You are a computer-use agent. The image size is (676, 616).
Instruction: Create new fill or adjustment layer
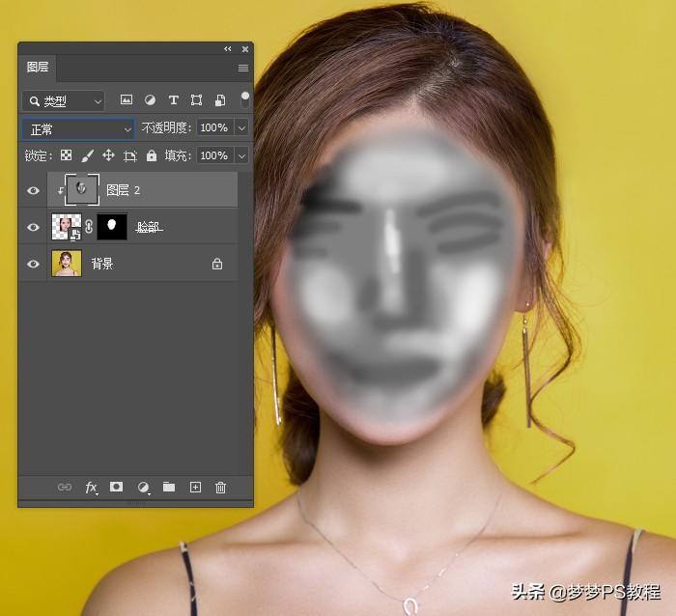143,488
